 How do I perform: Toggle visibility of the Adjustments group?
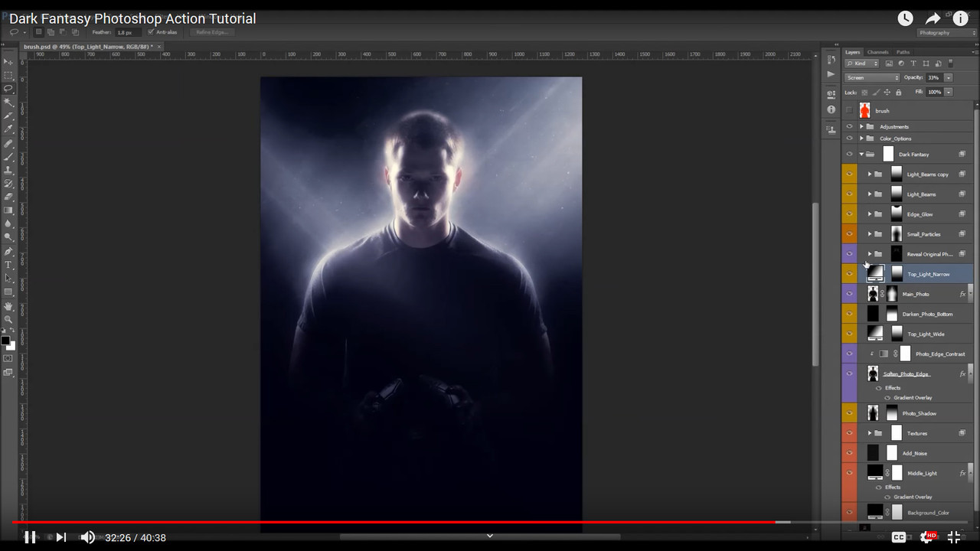[849, 126]
